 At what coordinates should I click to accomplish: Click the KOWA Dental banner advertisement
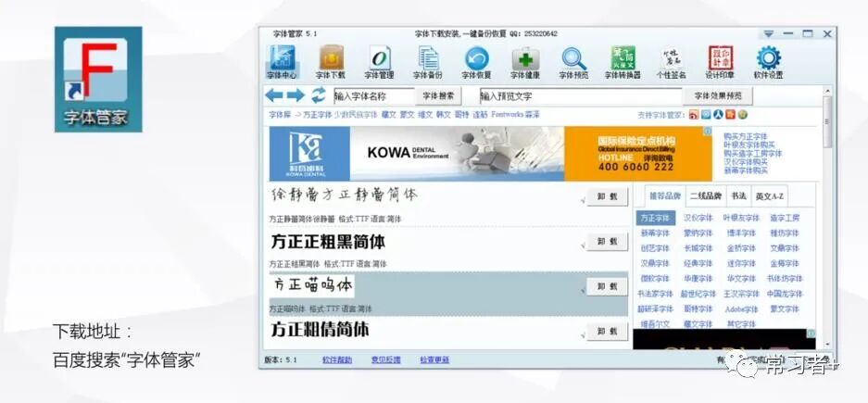pyautogui.click(x=490, y=154)
